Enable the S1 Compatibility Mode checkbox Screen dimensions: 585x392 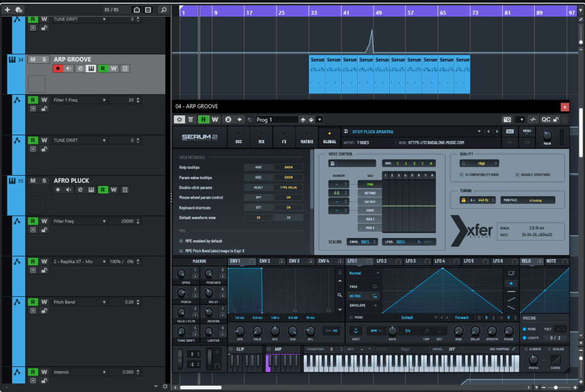click(x=462, y=175)
